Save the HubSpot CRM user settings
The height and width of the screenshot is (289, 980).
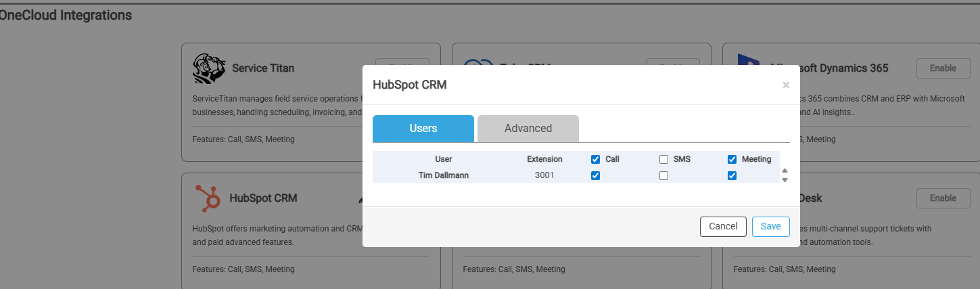(x=770, y=227)
